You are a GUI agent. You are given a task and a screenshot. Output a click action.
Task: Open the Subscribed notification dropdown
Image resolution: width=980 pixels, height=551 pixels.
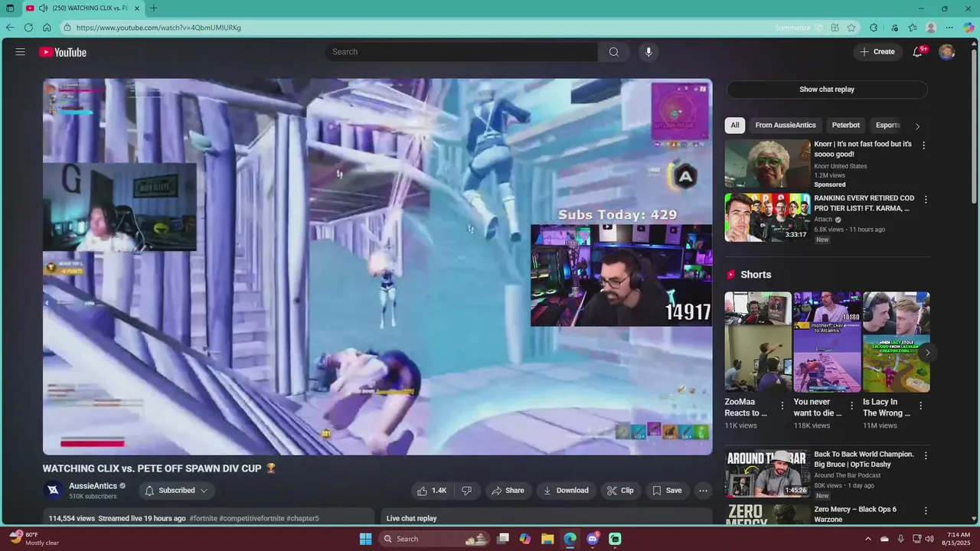[x=176, y=491]
